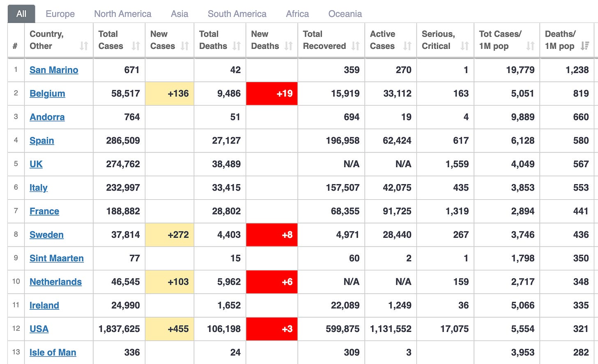The width and height of the screenshot is (598, 364).
Task: Select USA's +455 new cases cell
Action: [170, 329]
